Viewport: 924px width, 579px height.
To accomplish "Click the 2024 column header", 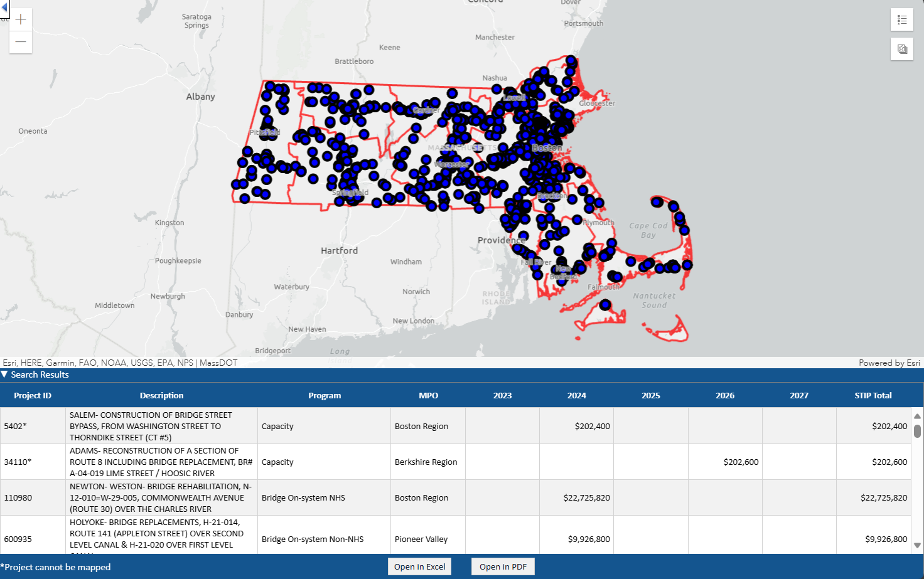I will coord(576,395).
